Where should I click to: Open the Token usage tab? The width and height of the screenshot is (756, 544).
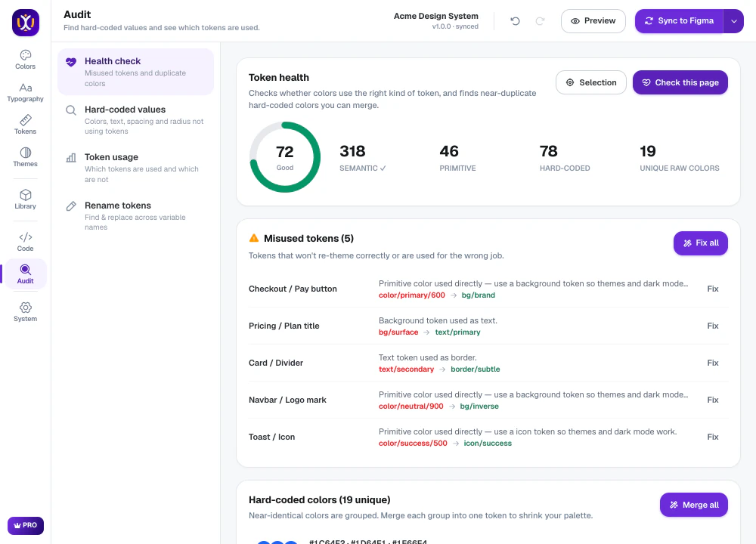(135, 168)
